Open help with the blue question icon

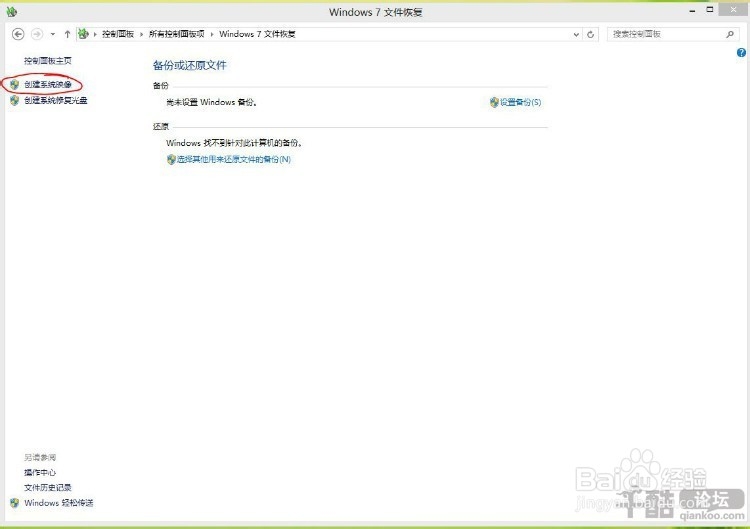(741, 53)
